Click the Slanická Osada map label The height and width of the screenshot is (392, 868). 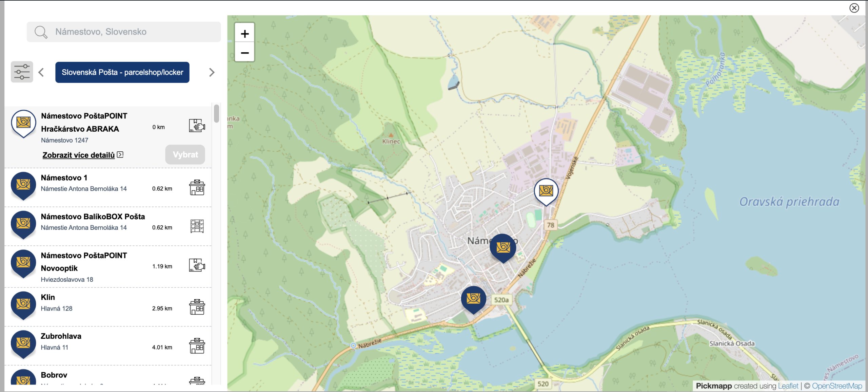pyautogui.click(x=732, y=343)
